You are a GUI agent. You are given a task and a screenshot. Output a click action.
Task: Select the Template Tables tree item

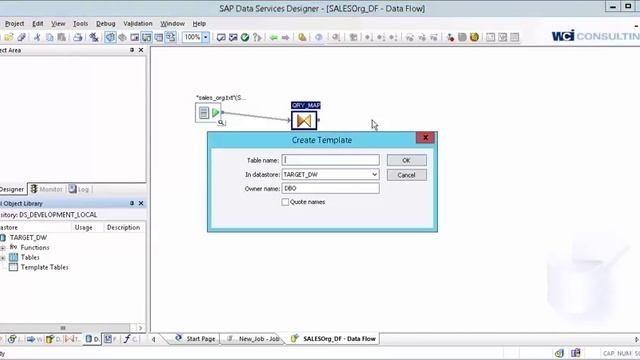[x=44, y=267]
